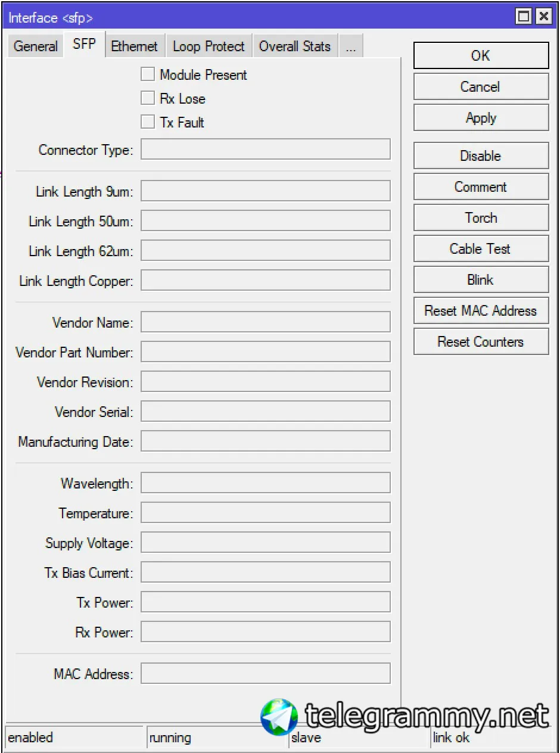Click the Supply Voltage field

(x=266, y=543)
